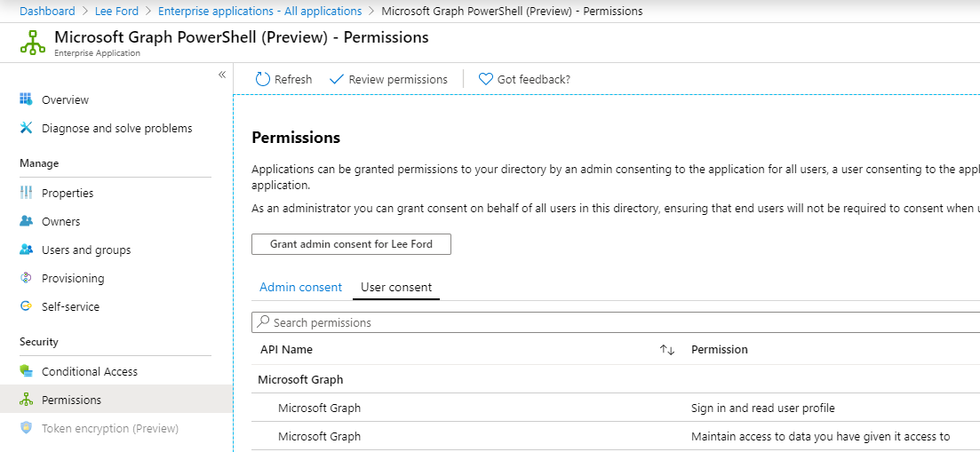The image size is (980, 452).
Task: Click the API Name column header
Action: [x=286, y=350]
